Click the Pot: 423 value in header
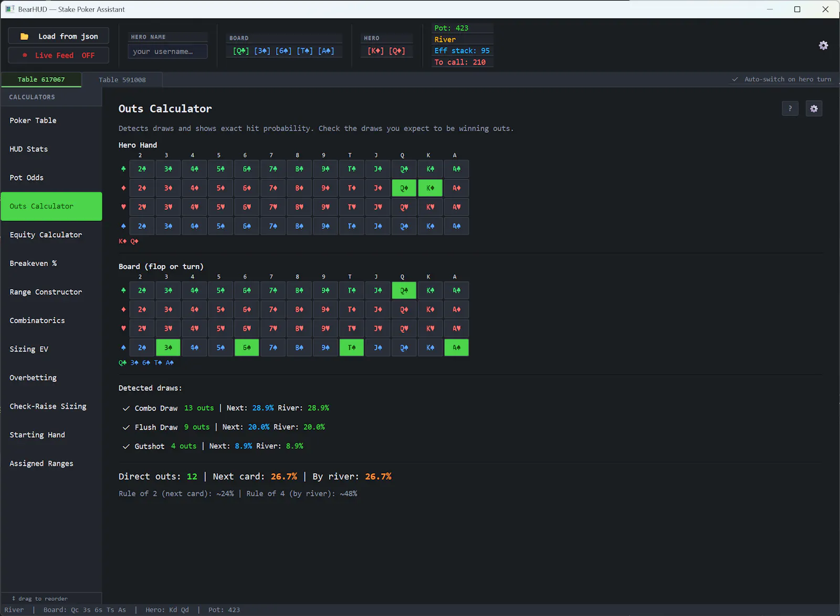 (x=451, y=28)
